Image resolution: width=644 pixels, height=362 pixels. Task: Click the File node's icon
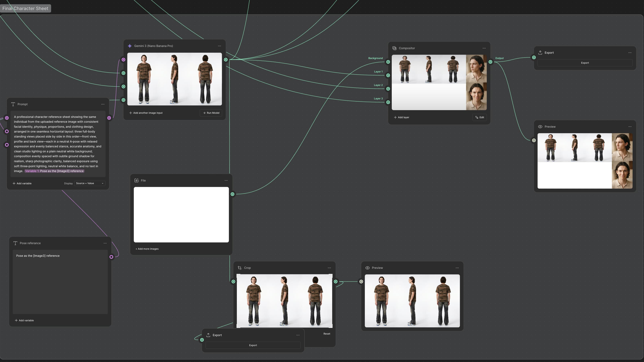136,180
